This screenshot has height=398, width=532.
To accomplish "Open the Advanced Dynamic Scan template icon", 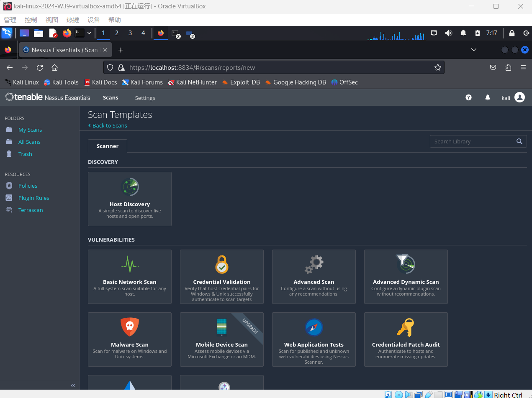I will (406, 264).
